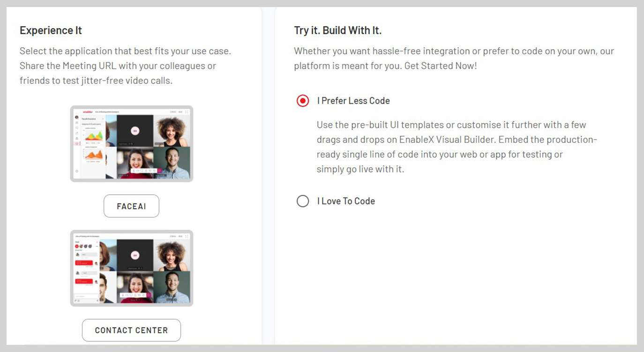644x352 pixels.
Task: Attach a file with the chat paperclip icon
Action: coord(76,300)
